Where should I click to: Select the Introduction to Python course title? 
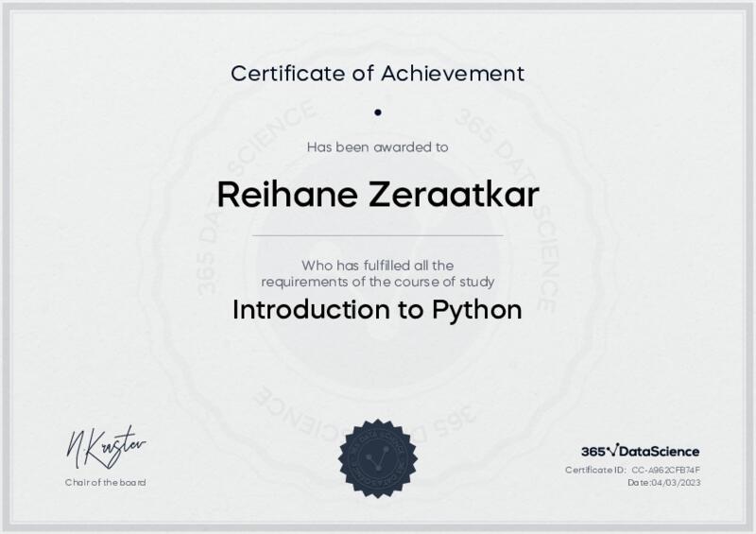tap(378, 310)
